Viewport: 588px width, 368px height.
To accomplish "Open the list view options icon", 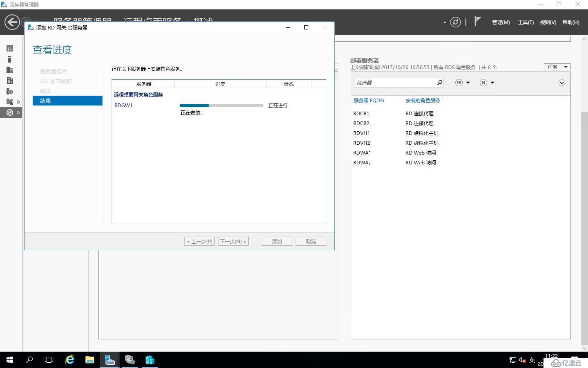I will tap(459, 83).
